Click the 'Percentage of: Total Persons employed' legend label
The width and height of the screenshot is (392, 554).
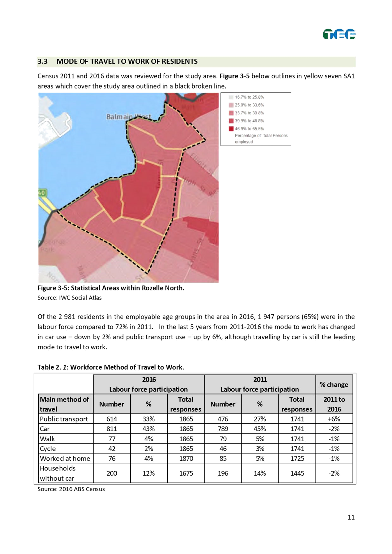coord(261,139)
